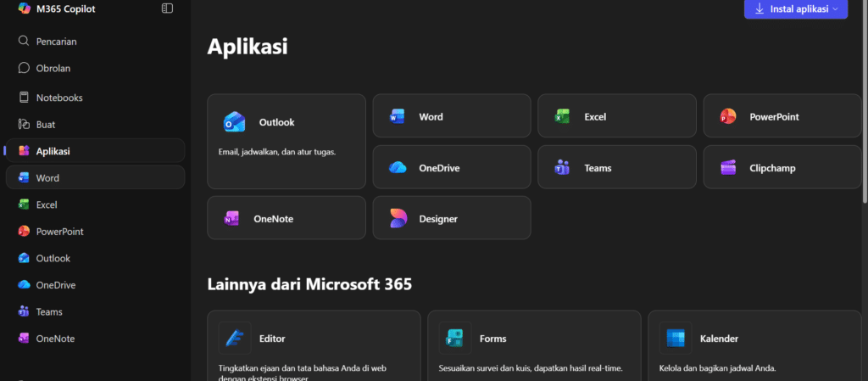Click the Outlook icon in sidebar
This screenshot has width=868, height=381.
pyautogui.click(x=23, y=258)
